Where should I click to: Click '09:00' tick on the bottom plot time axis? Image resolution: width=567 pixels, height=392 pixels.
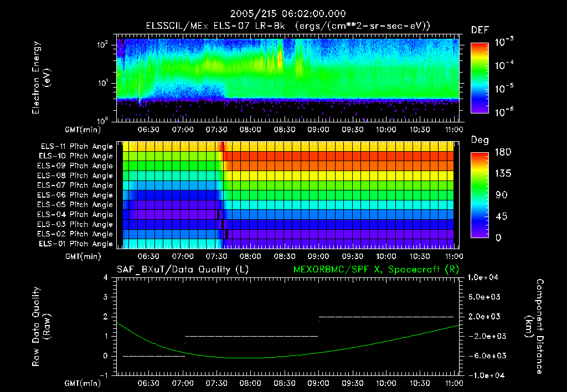[318, 383]
